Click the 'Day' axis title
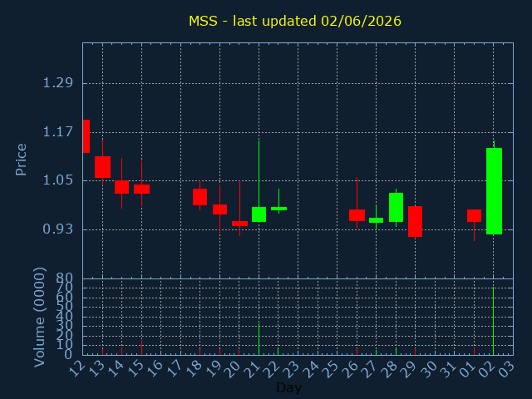 tap(288, 387)
